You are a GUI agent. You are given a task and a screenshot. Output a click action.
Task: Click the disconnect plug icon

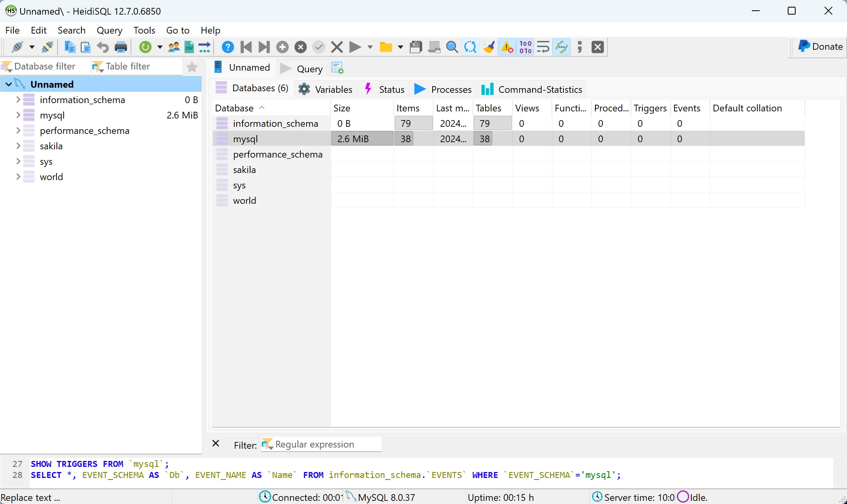[x=47, y=47]
